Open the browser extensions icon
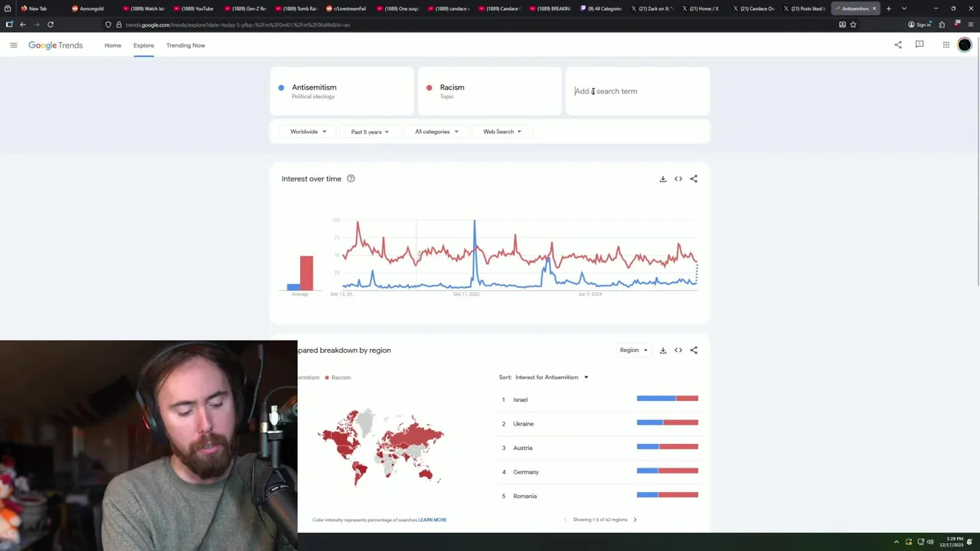The image size is (980, 551). click(942, 24)
